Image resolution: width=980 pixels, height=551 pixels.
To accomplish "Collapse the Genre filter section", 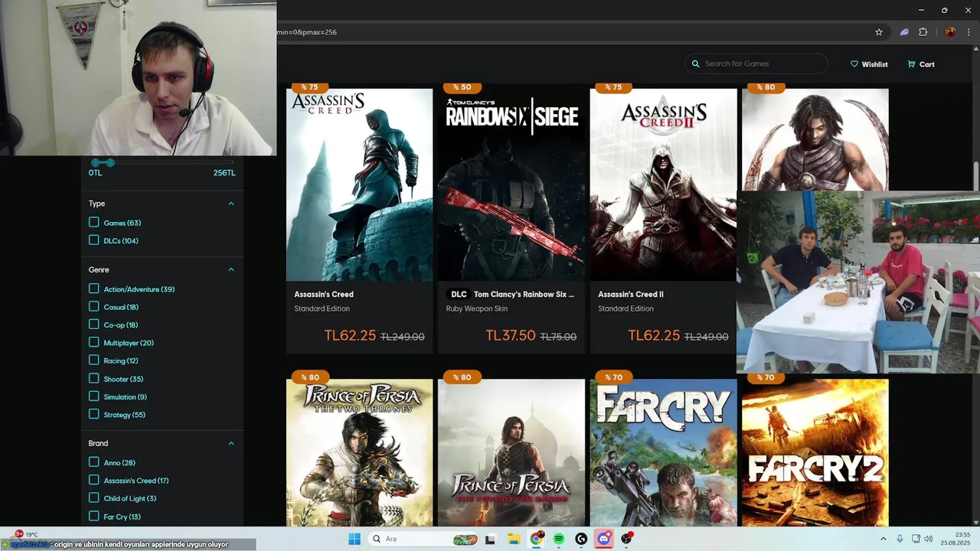I will click(x=231, y=269).
